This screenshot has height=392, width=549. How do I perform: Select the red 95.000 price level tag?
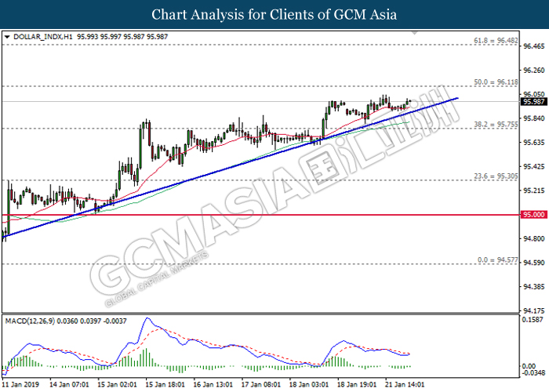pos(534,215)
